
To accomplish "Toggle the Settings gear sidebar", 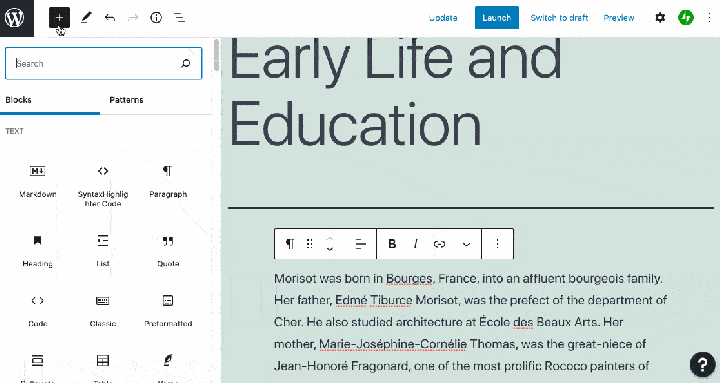I will tap(660, 18).
